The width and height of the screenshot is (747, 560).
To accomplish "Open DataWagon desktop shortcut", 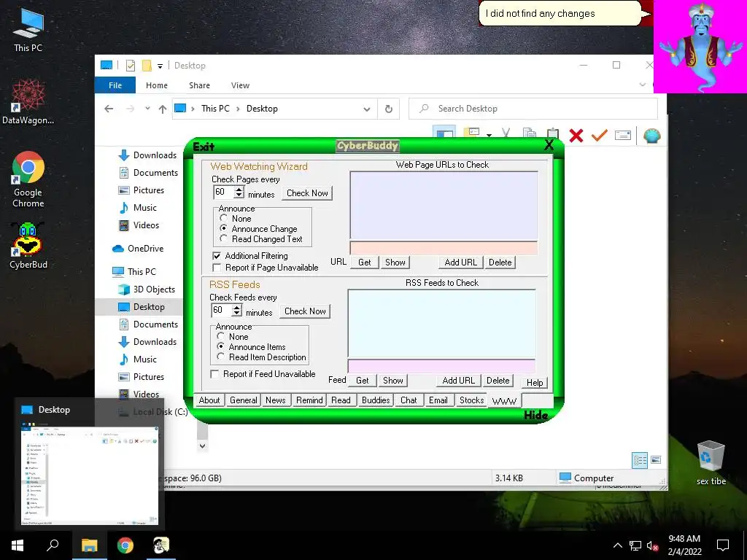I will [x=28, y=102].
